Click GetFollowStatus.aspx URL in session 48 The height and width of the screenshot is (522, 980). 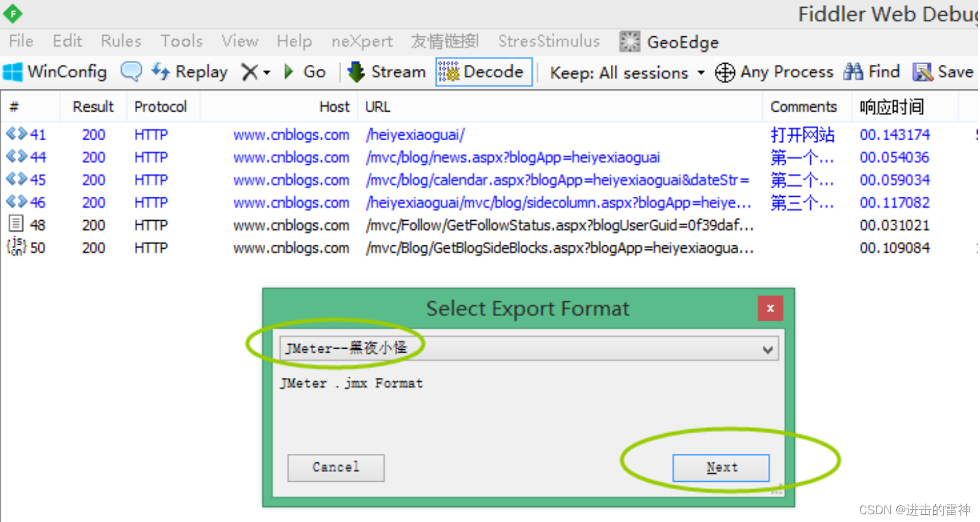coord(560,226)
